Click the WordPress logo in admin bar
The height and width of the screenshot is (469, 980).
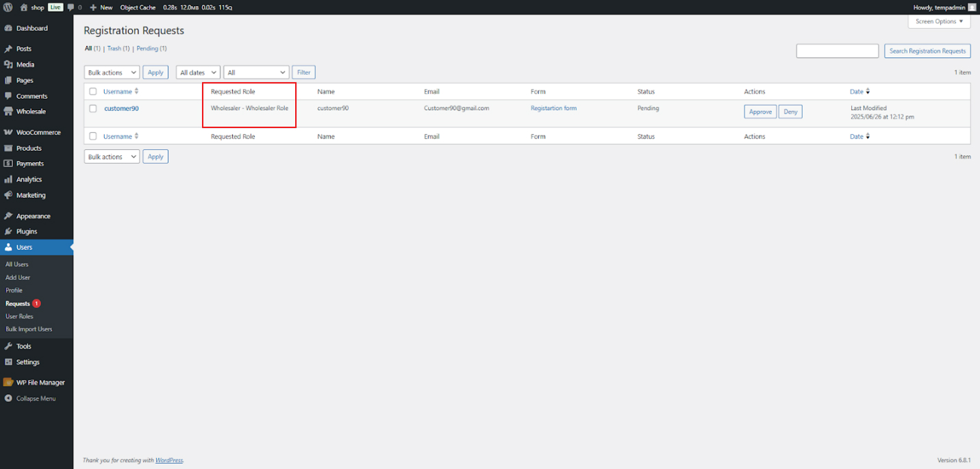8,7
